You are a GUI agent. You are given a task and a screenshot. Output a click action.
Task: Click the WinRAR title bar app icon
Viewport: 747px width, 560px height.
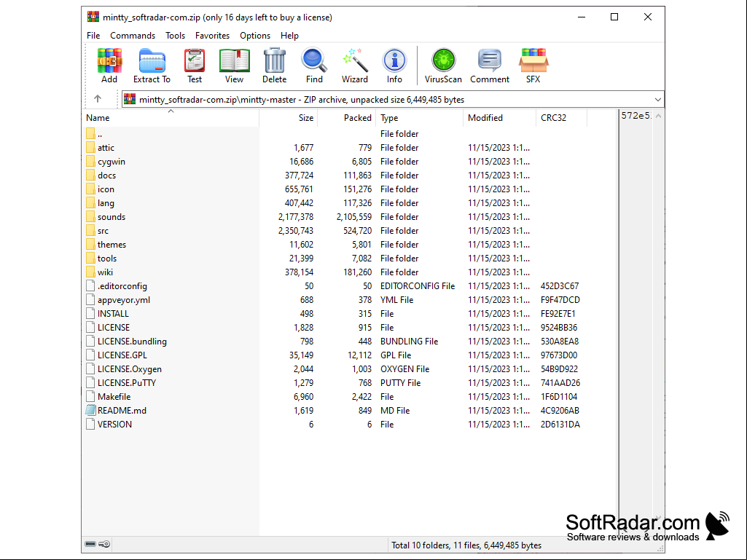pyautogui.click(x=93, y=17)
